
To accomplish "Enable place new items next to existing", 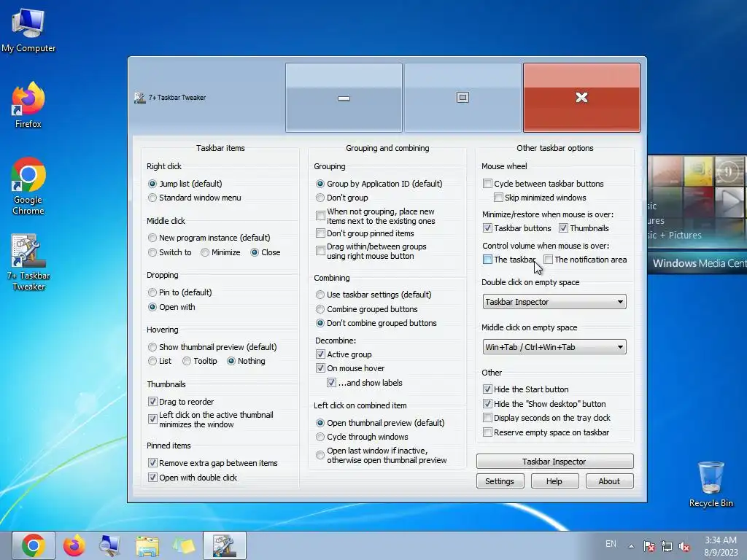I will [x=376, y=216].
